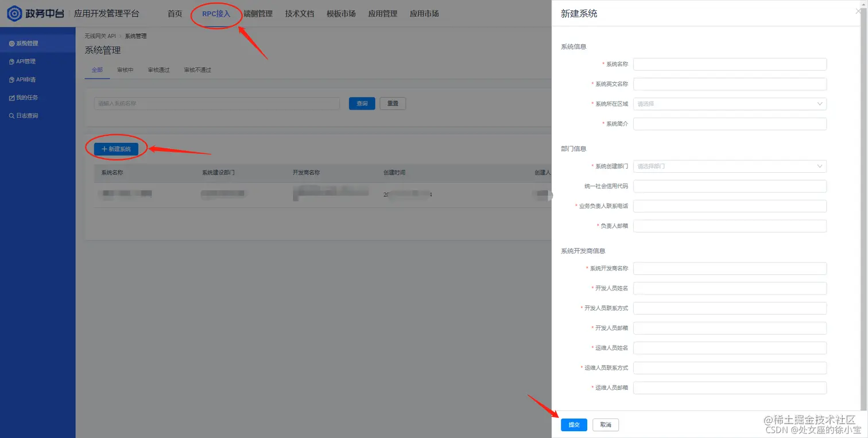
Task: Open 应用管理 in the top navigation
Action: point(383,14)
